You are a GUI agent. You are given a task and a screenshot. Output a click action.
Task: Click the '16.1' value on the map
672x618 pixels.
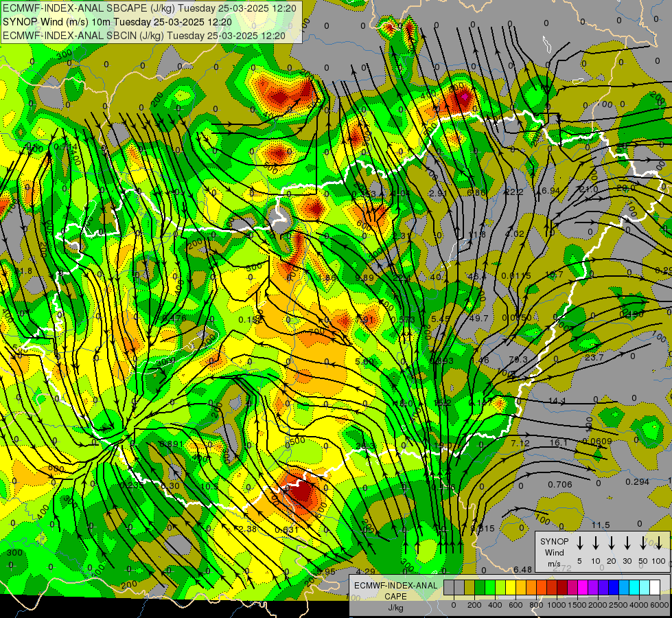point(559,443)
